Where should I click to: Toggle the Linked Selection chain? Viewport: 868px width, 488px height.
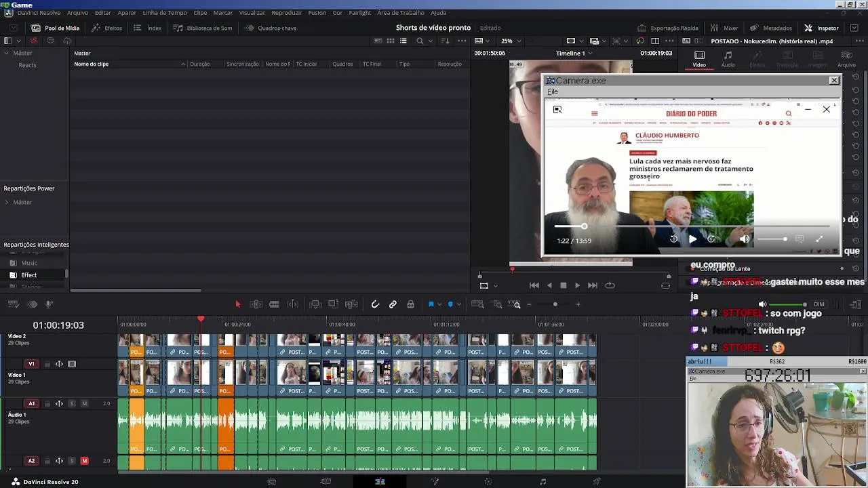click(x=393, y=305)
